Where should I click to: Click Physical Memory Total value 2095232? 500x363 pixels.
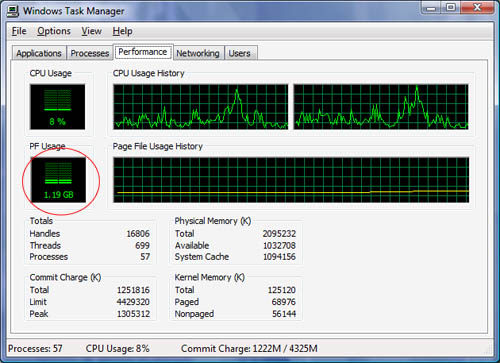tap(279, 234)
